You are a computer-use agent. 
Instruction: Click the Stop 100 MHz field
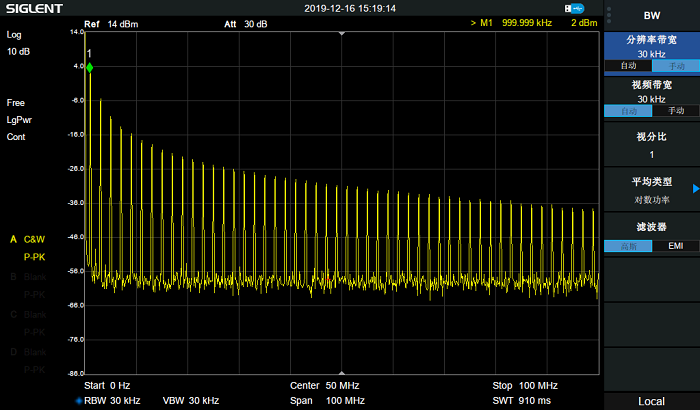click(525, 385)
